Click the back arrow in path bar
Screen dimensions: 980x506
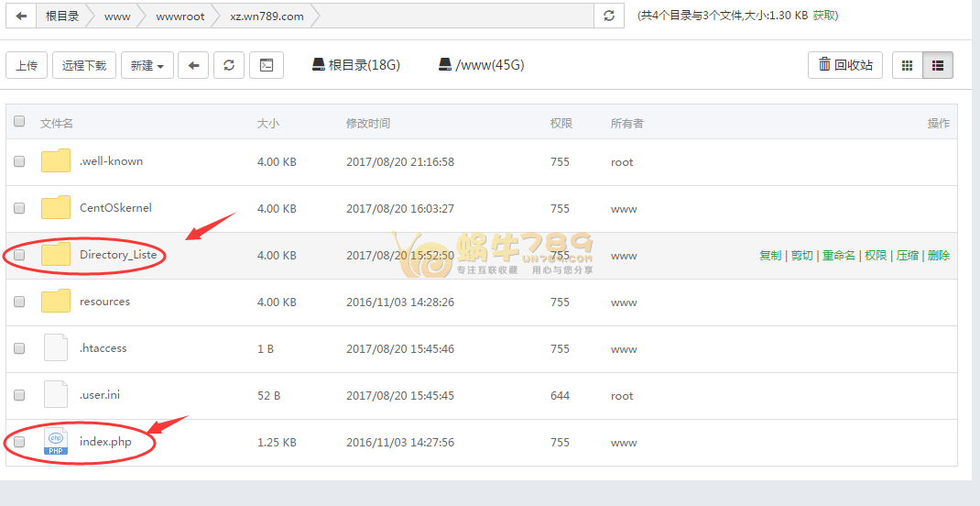[x=21, y=16]
